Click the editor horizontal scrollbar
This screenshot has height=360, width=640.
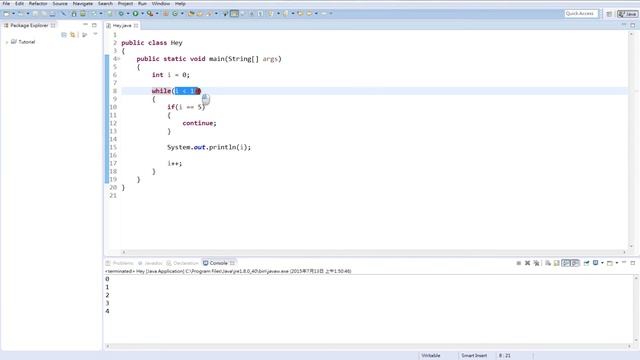373,252
